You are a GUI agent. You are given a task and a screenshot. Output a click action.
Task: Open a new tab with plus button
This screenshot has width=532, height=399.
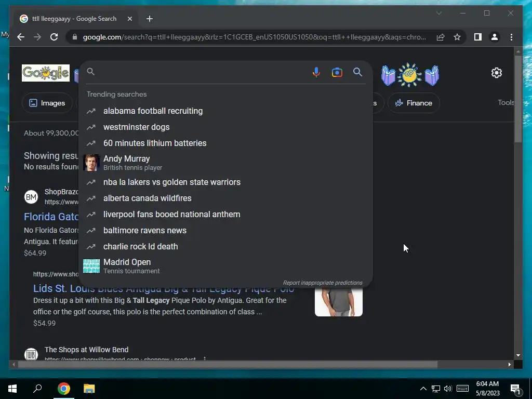point(150,19)
